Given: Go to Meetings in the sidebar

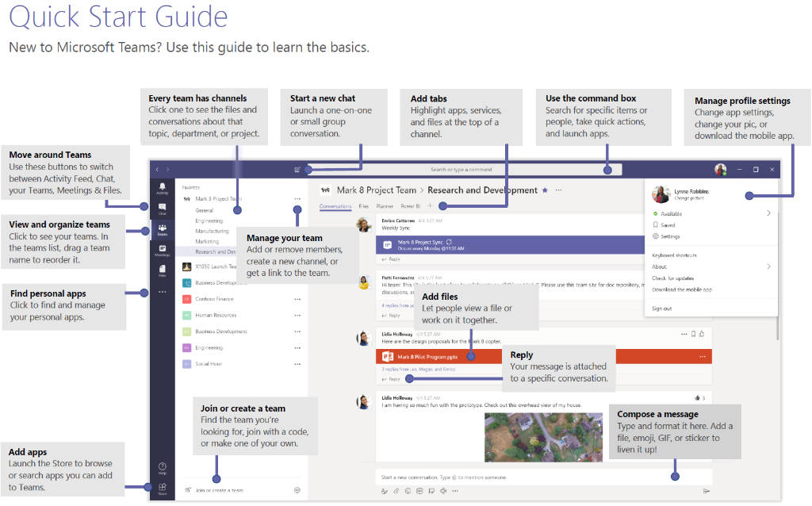Looking at the screenshot, I should click(162, 251).
